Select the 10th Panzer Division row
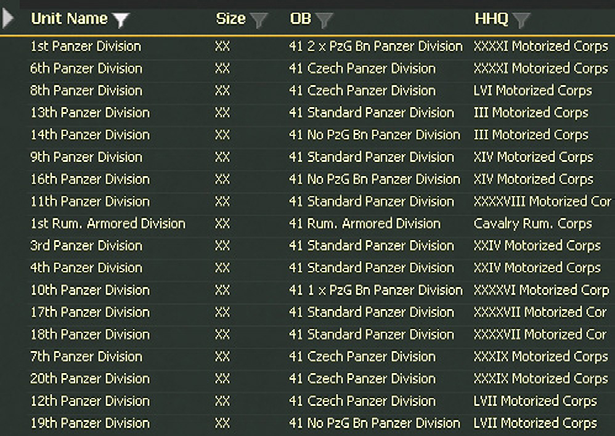Screen dimensions: 615x436 click(x=90, y=290)
